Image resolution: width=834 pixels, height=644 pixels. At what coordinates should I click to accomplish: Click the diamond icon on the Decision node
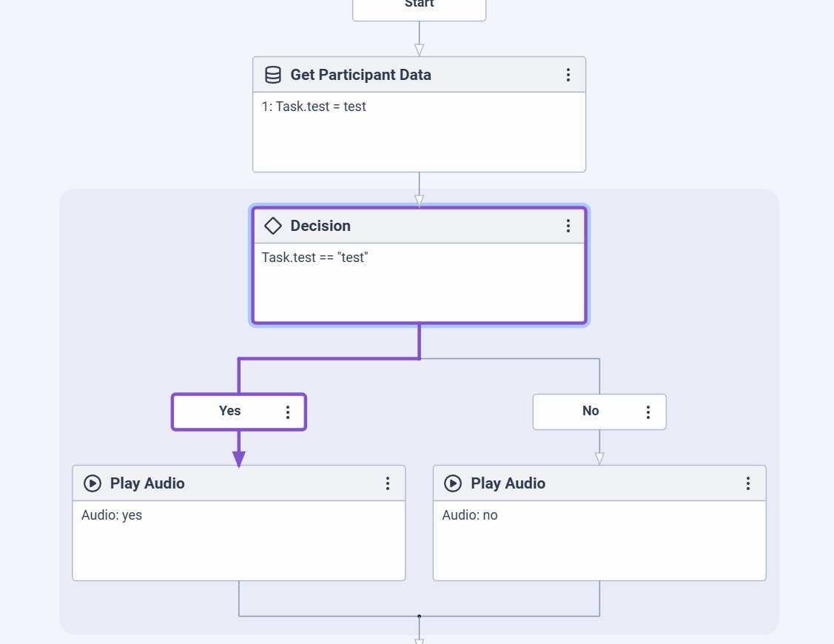[273, 226]
